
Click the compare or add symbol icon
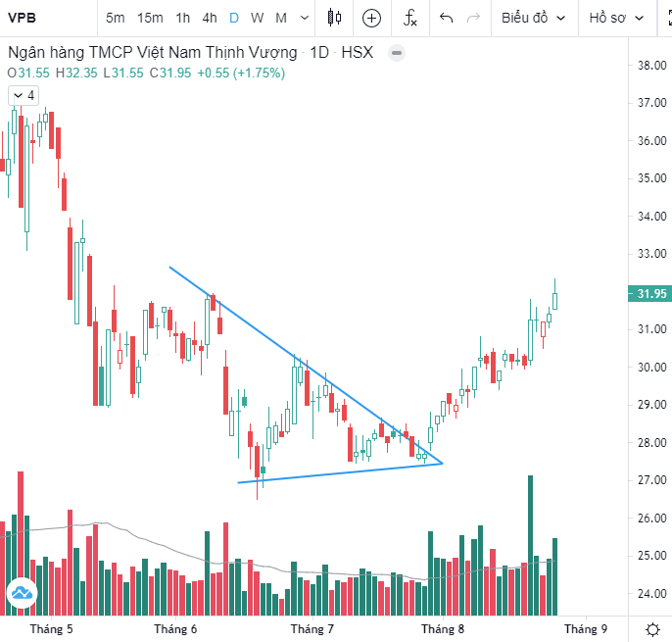pos(371,18)
